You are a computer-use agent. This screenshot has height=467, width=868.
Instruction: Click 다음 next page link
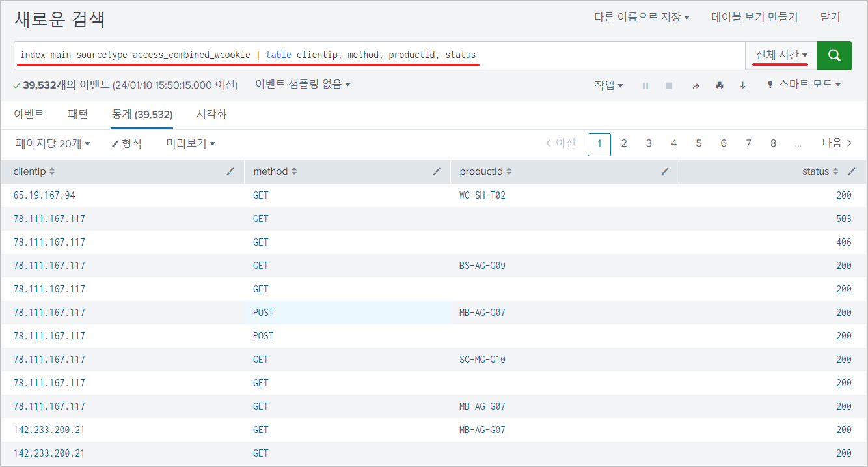[x=837, y=143]
